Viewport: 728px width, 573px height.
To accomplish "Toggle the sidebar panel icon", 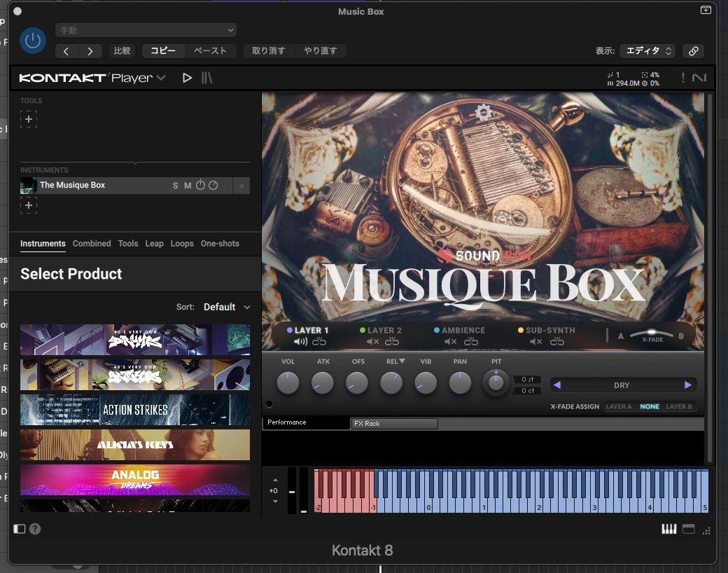I will [19, 529].
